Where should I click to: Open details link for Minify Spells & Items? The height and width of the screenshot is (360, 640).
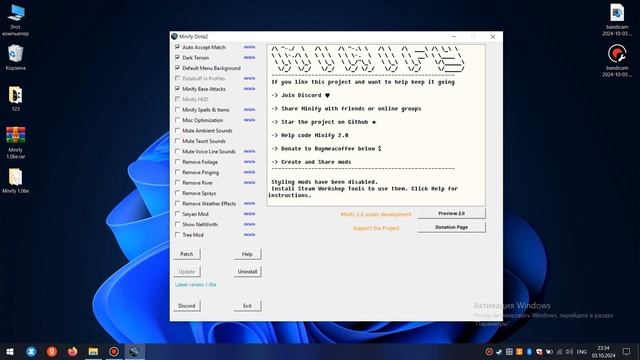249,109
